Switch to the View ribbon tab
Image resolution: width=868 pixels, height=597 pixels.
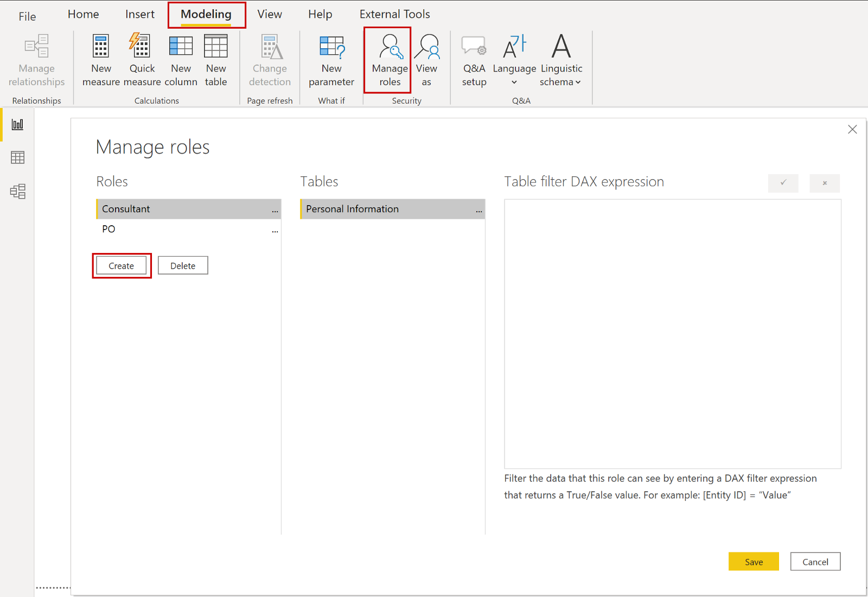click(x=270, y=14)
